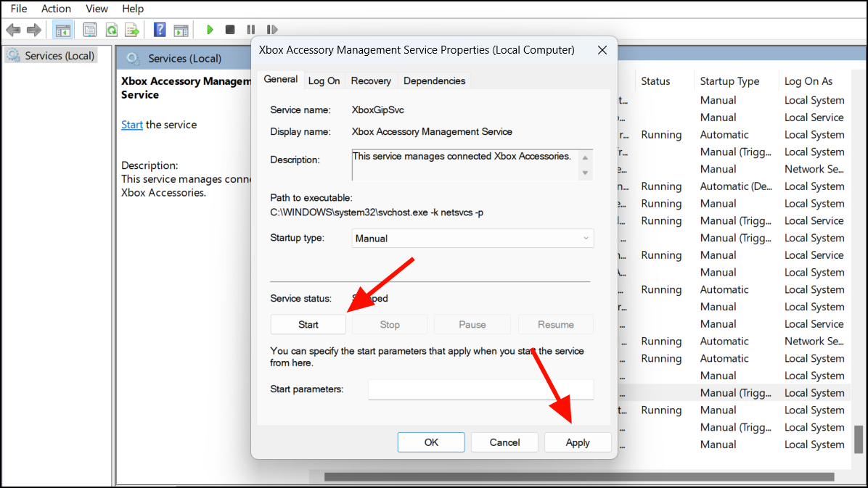Click the XboxGipSvc service name text
This screenshot has height=488, width=868.
(377, 109)
